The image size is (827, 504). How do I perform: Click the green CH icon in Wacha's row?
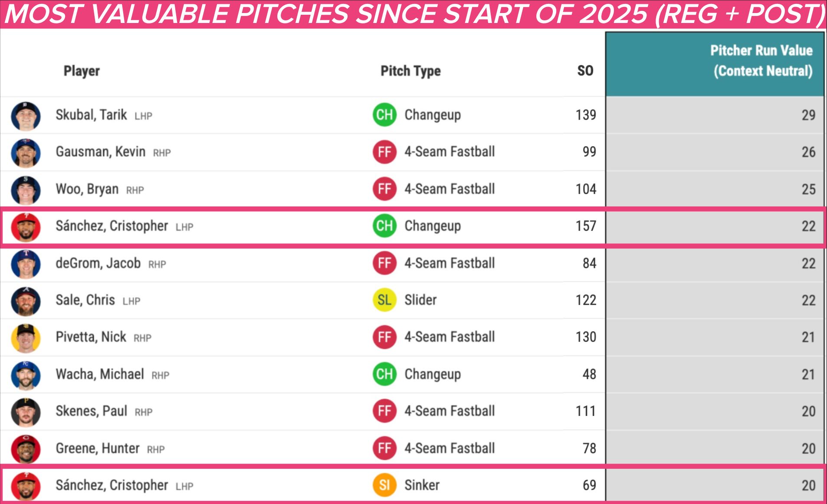(x=384, y=374)
